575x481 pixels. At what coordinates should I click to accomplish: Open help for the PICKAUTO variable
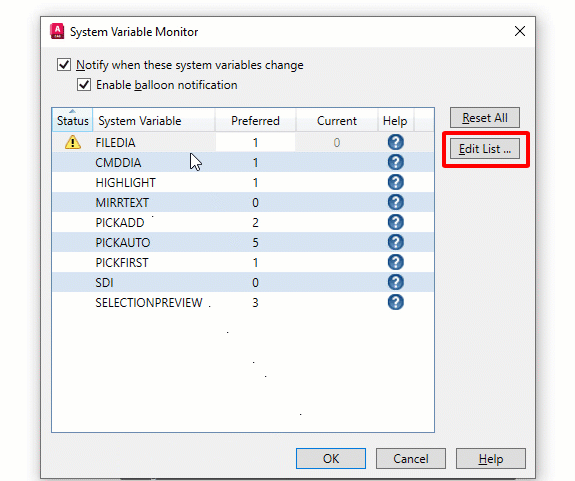coord(396,242)
